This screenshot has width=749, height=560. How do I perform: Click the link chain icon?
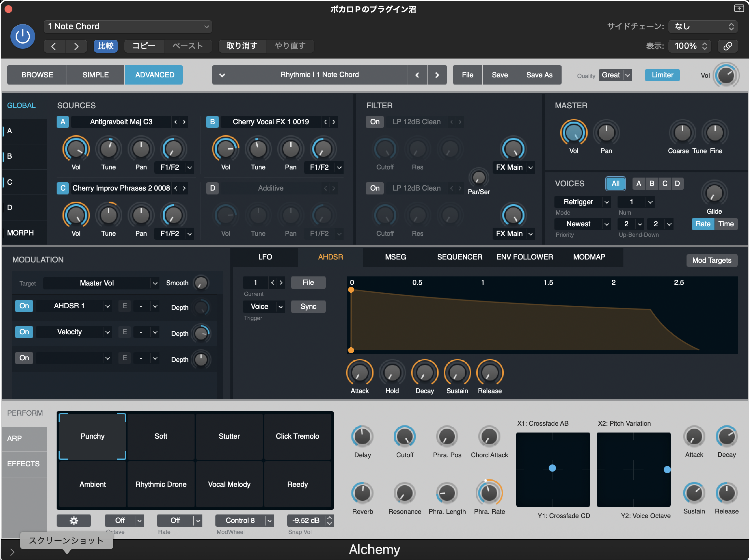pyautogui.click(x=728, y=46)
